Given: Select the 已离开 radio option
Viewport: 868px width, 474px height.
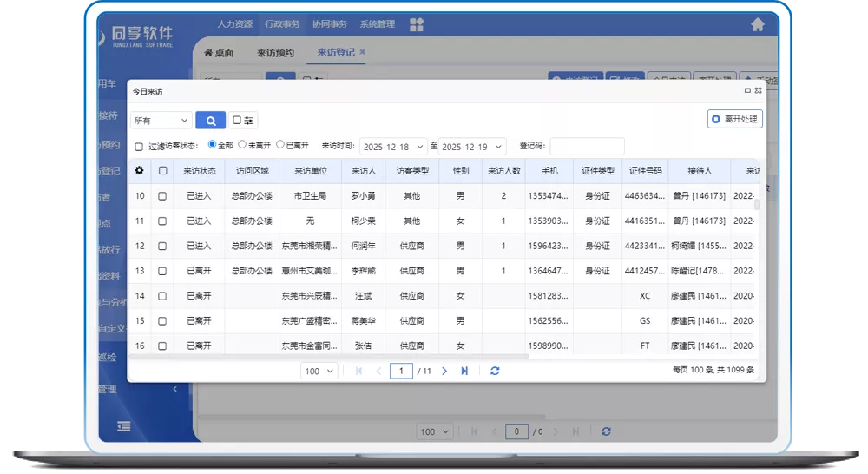Looking at the screenshot, I should tap(280, 144).
